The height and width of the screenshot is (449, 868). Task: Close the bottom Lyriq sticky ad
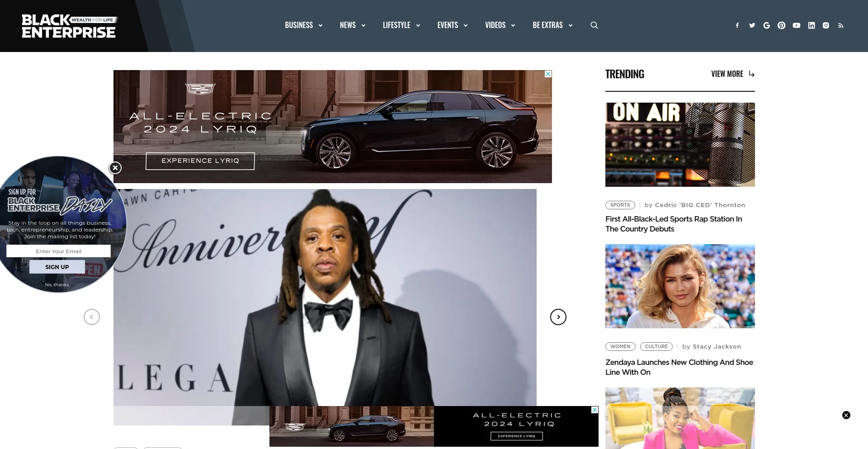(x=595, y=410)
